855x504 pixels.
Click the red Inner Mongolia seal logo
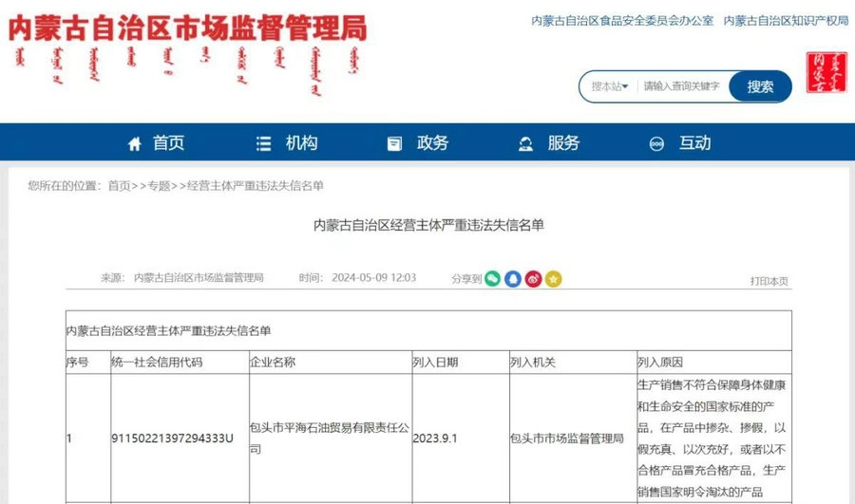click(826, 73)
